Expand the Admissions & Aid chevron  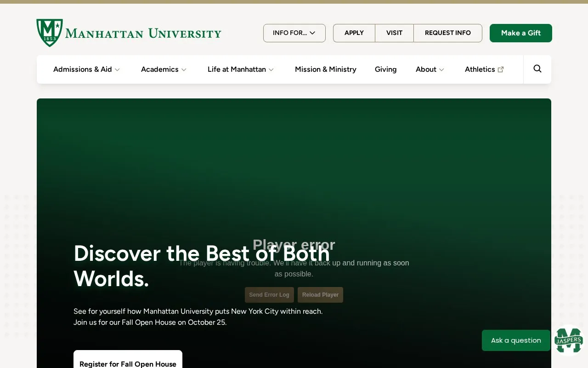click(117, 69)
